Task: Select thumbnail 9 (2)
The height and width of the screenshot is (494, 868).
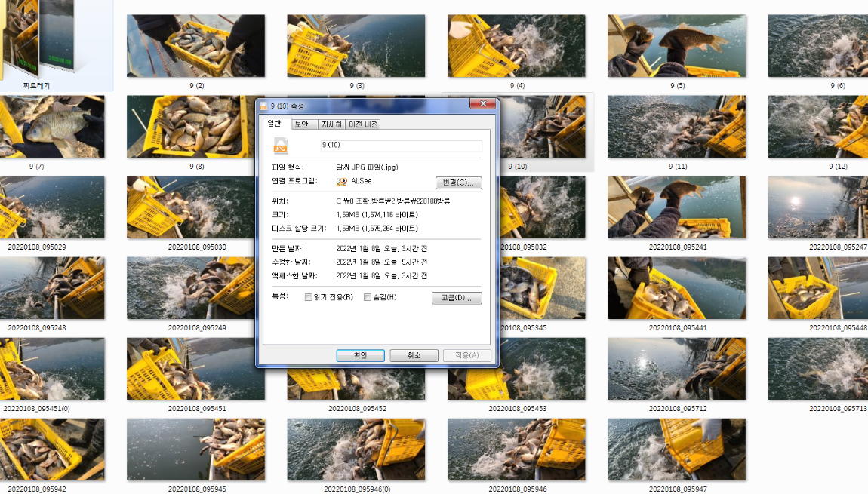Action: point(196,46)
